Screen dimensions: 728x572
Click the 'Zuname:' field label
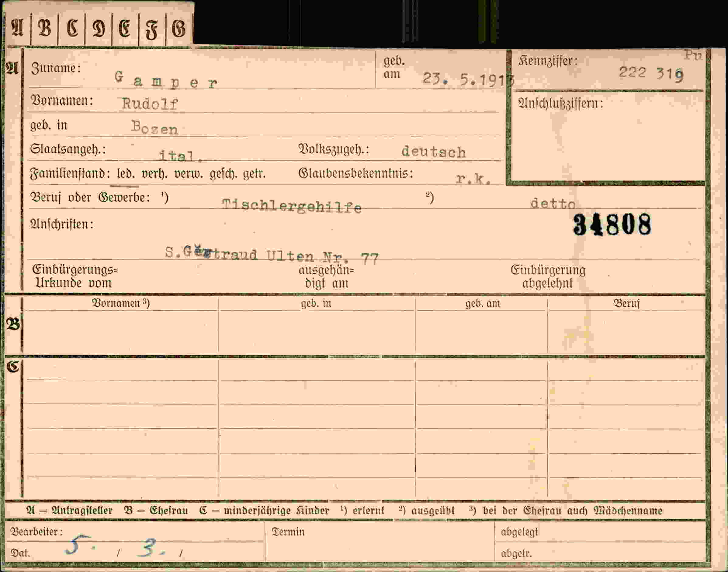(56, 68)
